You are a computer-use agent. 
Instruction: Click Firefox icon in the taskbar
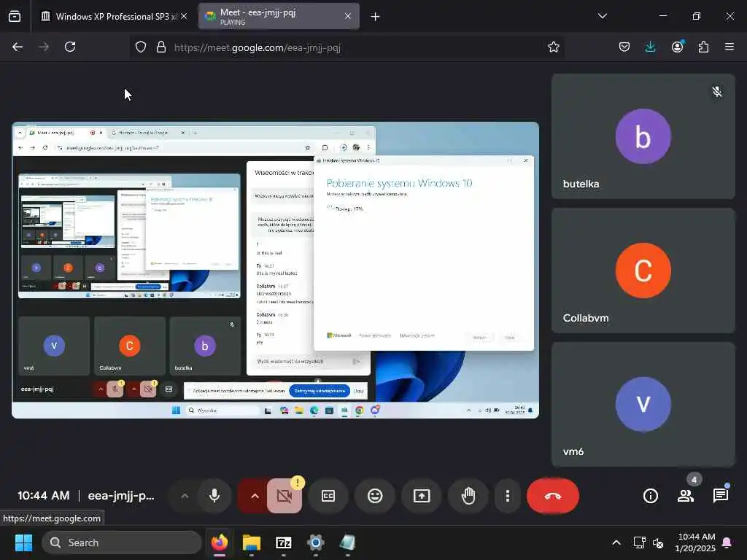(x=220, y=542)
